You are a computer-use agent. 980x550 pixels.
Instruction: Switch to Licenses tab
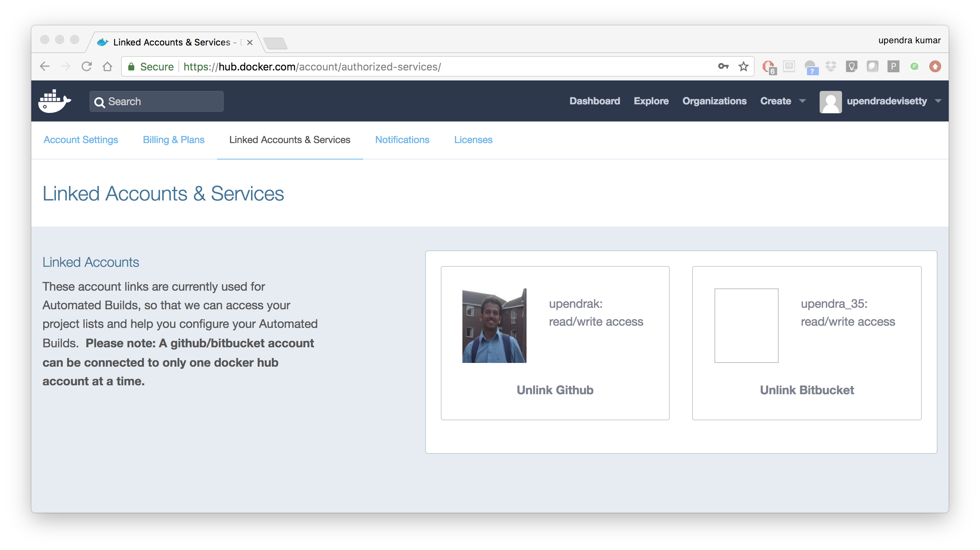[473, 140]
